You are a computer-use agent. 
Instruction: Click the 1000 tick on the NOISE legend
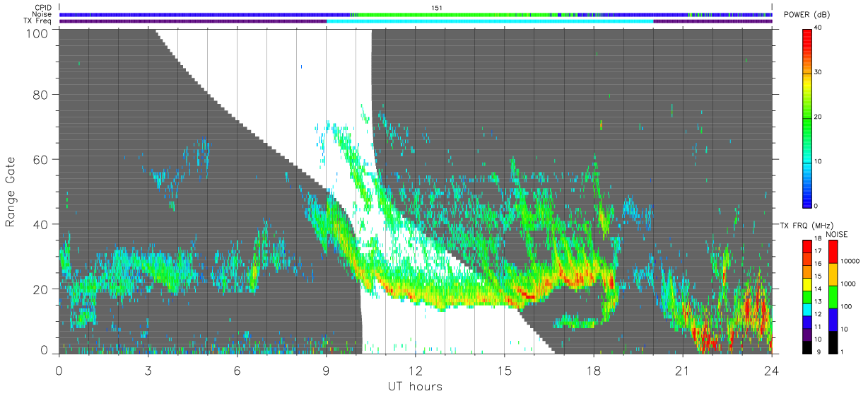click(848, 284)
